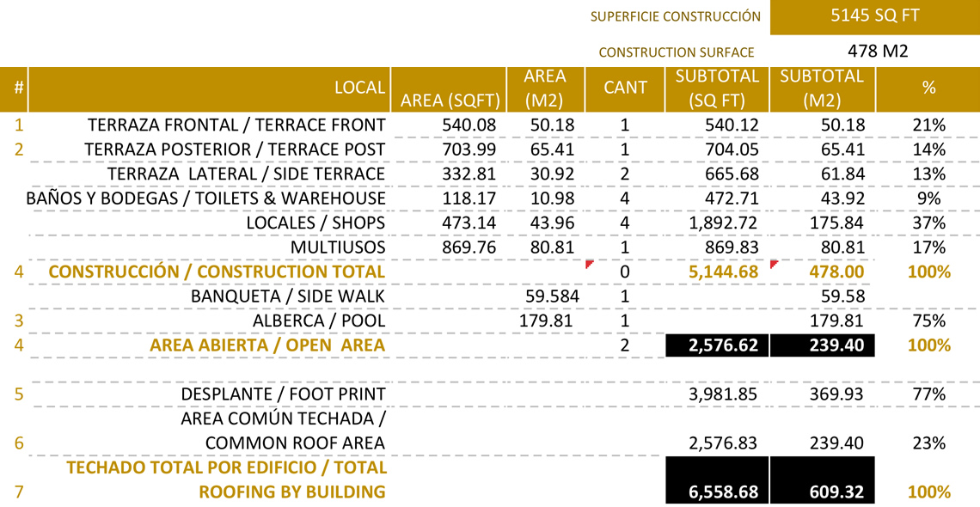The width and height of the screenshot is (980, 507).
Task: Click the "LOCALES / SHOPS" row label
Action: pyautogui.click(x=315, y=223)
